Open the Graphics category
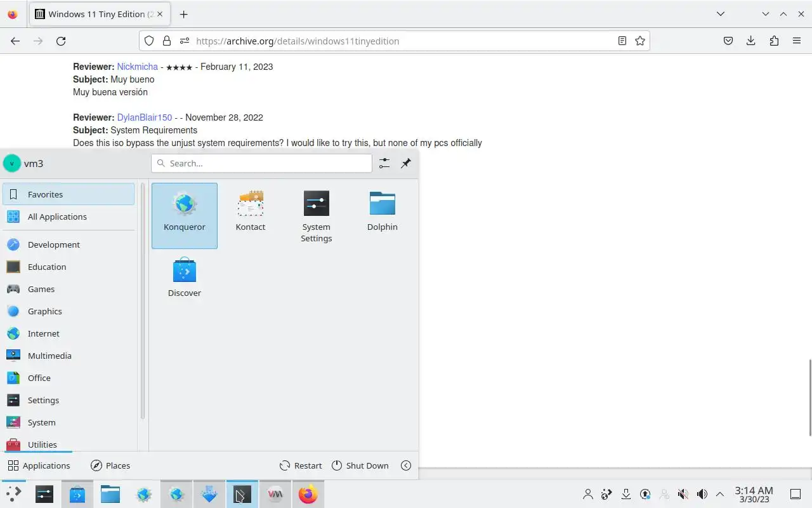The image size is (812, 508). coord(69,311)
